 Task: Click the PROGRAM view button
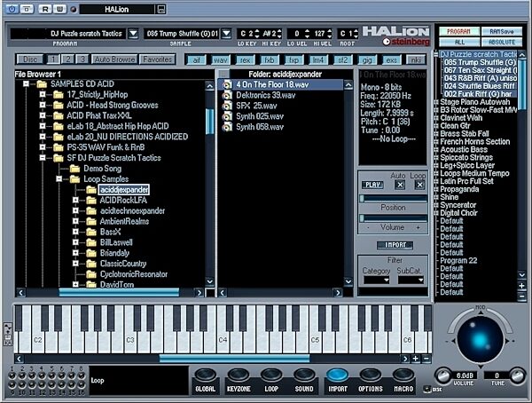point(459,32)
